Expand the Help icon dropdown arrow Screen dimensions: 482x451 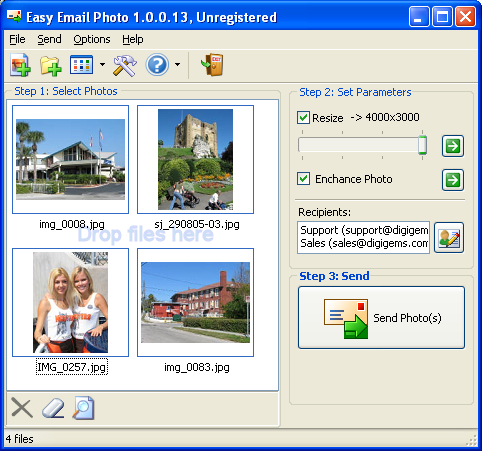pyautogui.click(x=178, y=65)
